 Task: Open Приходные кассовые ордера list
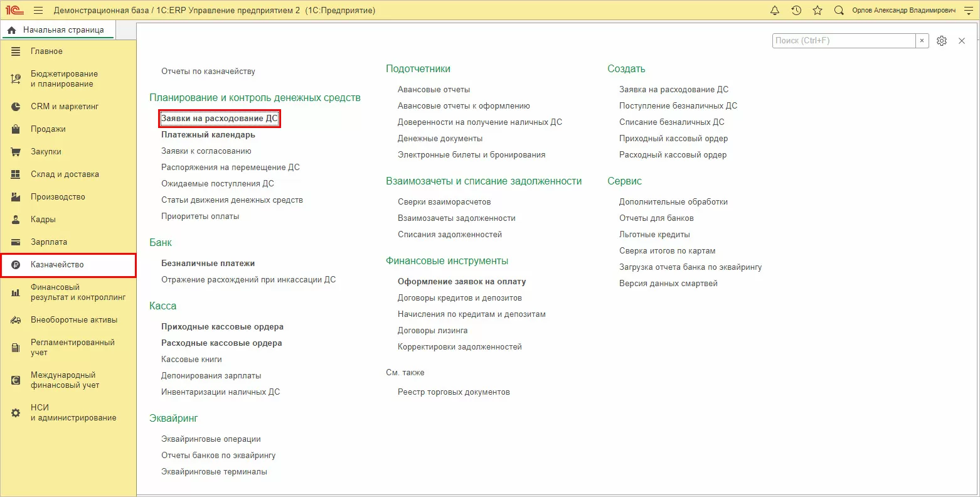click(x=222, y=327)
